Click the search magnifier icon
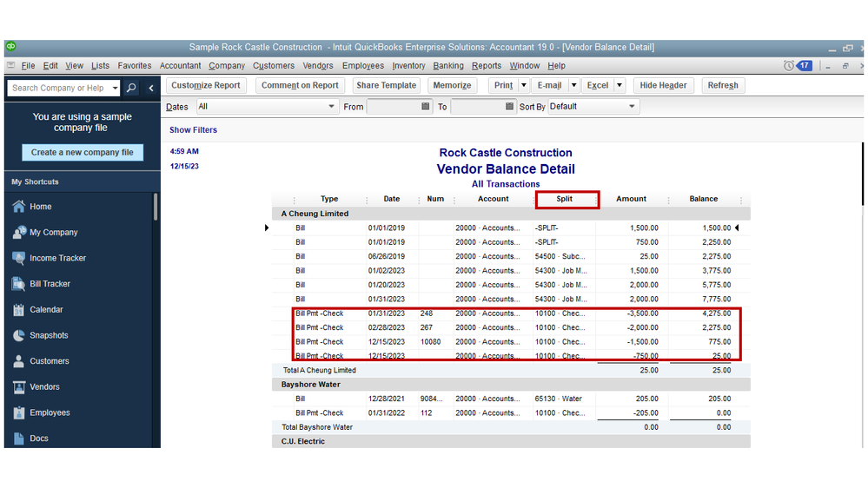 point(130,88)
